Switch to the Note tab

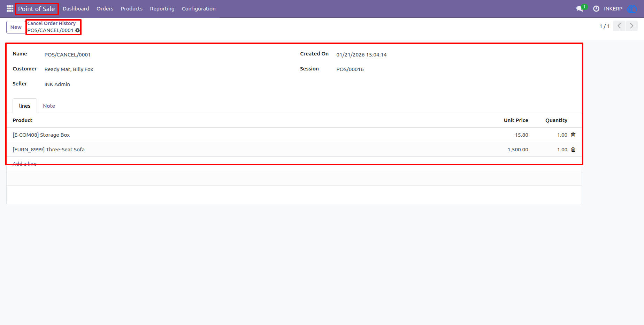click(49, 106)
